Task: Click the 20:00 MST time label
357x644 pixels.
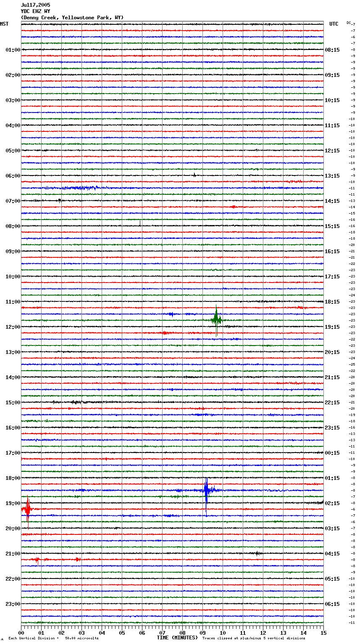Action: pyautogui.click(x=13, y=529)
